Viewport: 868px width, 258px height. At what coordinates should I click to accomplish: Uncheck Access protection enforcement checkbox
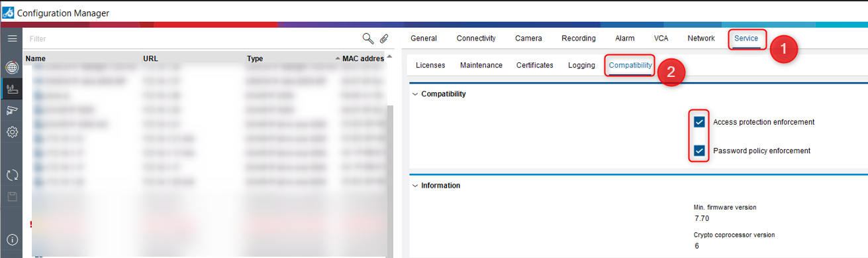[699, 122]
